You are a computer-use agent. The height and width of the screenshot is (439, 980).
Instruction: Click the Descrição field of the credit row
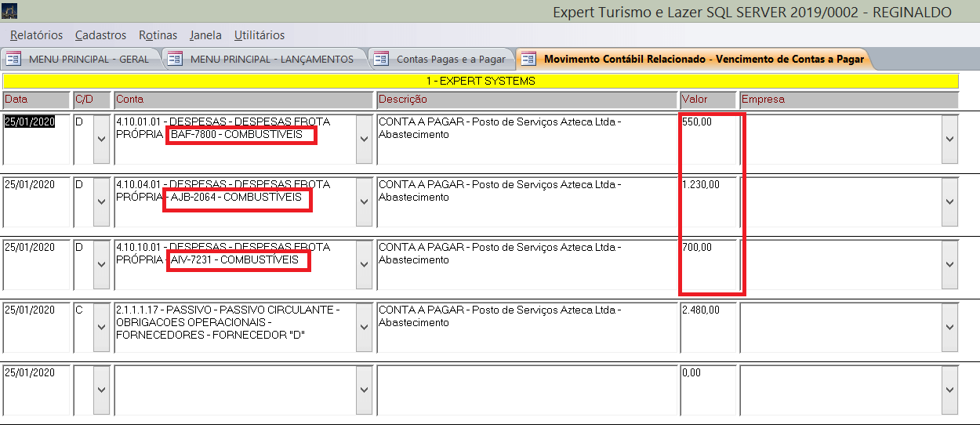pyautogui.click(x=527, y=327)
